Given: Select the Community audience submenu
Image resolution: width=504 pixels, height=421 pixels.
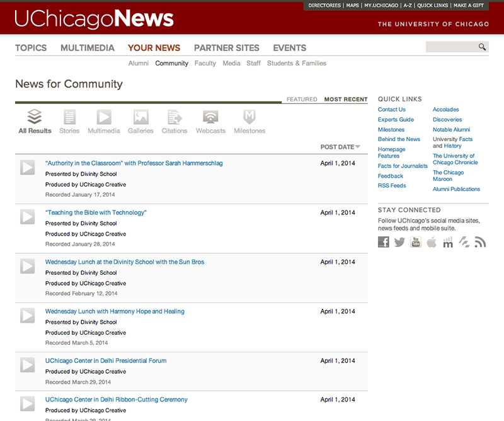Looking at the screenshot, I should pos(171,64).
